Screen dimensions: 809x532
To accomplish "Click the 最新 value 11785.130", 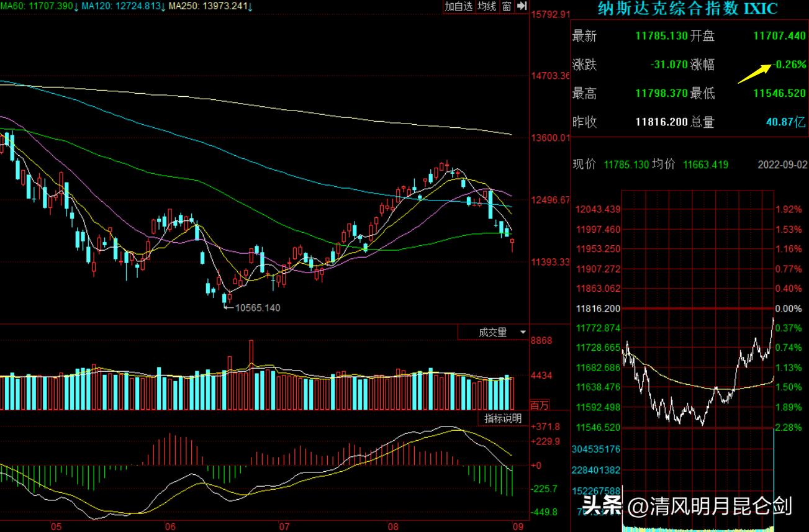I will [661, 36].
